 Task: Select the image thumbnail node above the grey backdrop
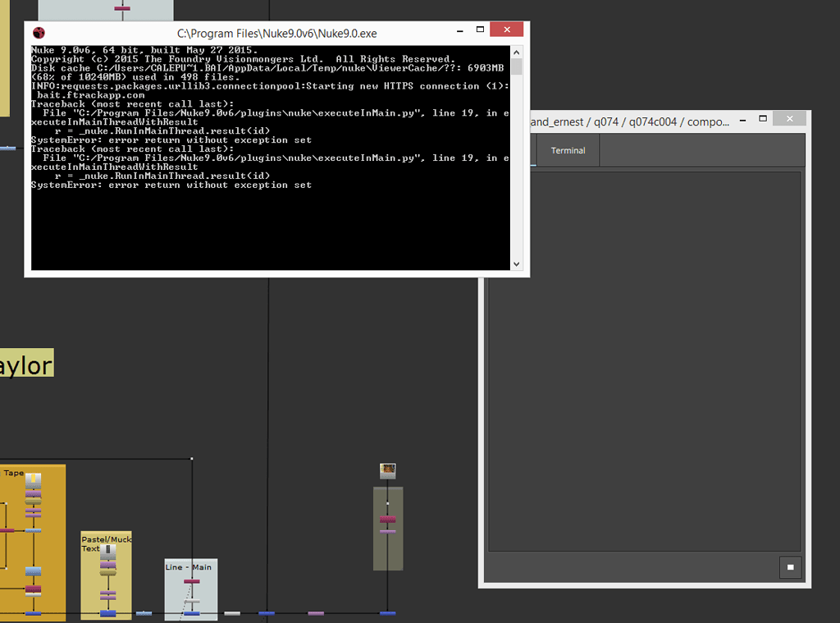point(388,471)
